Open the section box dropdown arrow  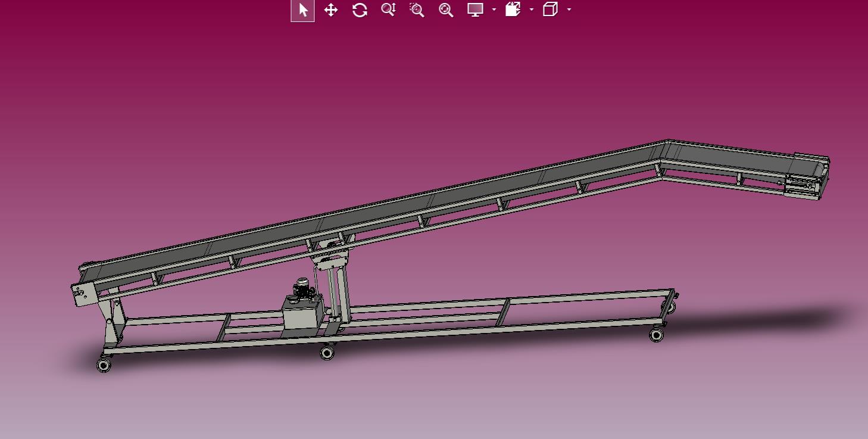click(532, 10)
